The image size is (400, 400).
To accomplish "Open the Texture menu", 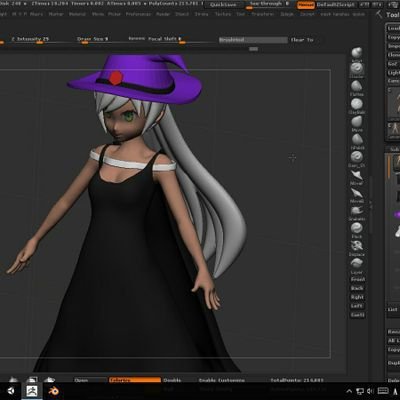I will tap(223, 14).
